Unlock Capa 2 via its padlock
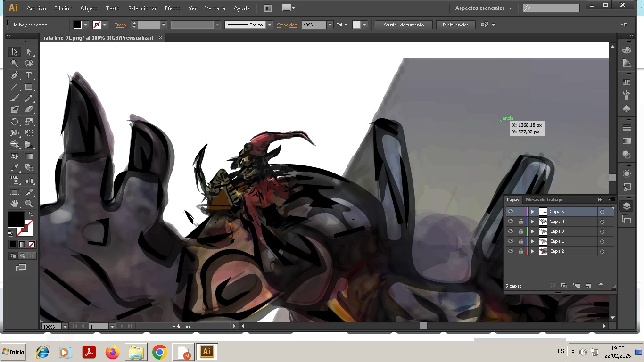The height and width of the screenshot is (362, 644). 521,251
